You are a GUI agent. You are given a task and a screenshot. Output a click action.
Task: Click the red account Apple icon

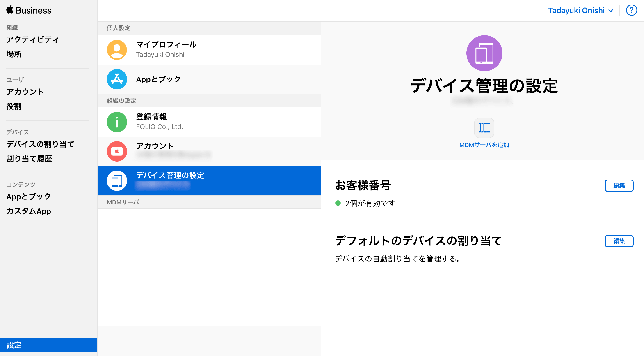point(117,151)
